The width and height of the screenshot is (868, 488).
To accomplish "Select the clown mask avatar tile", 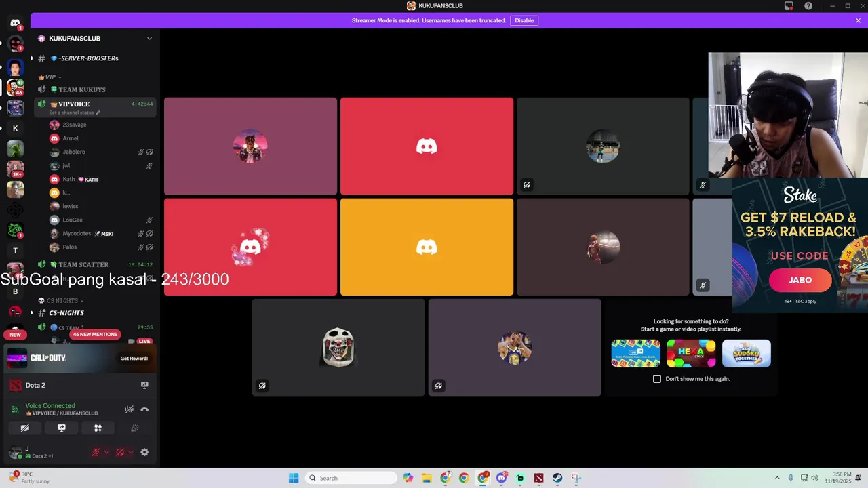I will [x=338, y=347].
